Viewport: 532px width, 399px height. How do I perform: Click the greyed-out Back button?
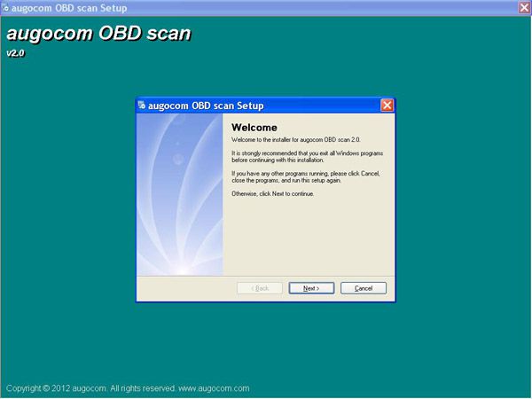[x=260, y=288]
